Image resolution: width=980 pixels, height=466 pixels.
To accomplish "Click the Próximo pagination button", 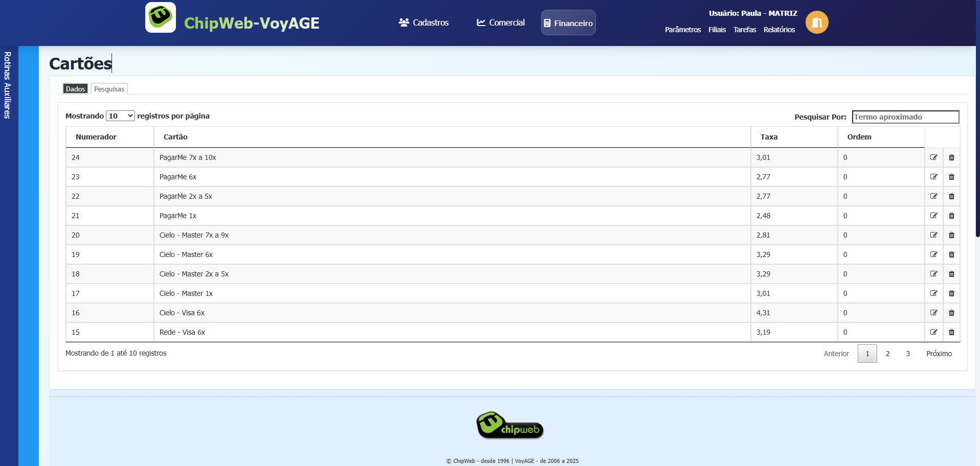I will (x=939, y=354).
